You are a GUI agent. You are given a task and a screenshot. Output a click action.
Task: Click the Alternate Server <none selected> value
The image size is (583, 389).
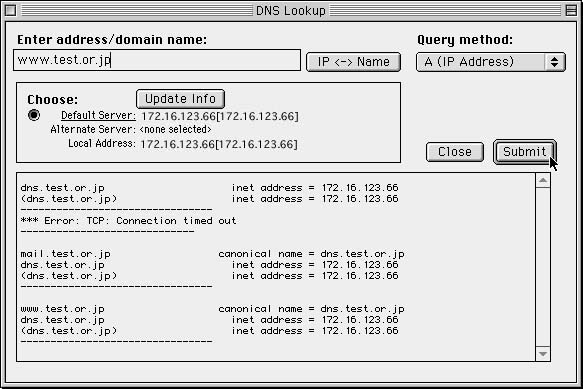(x=175, y=129)
